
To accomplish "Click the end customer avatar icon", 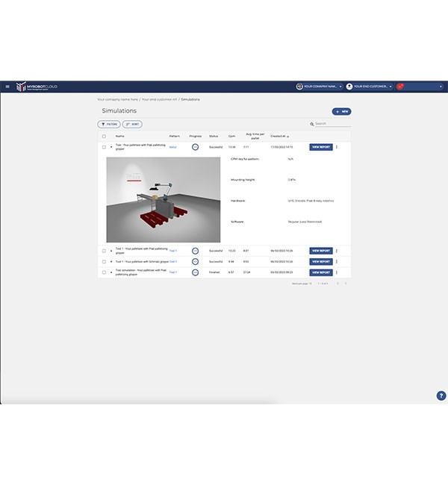I will [349, 87].
